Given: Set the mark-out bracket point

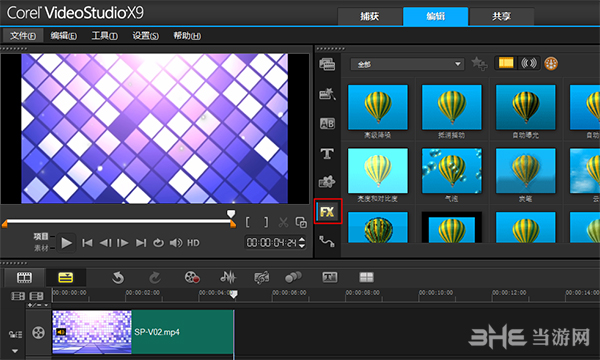Looking at the screenshot, I should 266,222.
